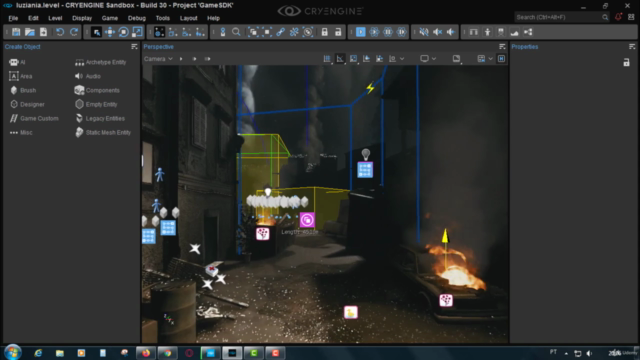Viewport: 640px width, 360px height.
Task: Expand the display monitor dropdown arrow
Action: click(x=434, y=59)
